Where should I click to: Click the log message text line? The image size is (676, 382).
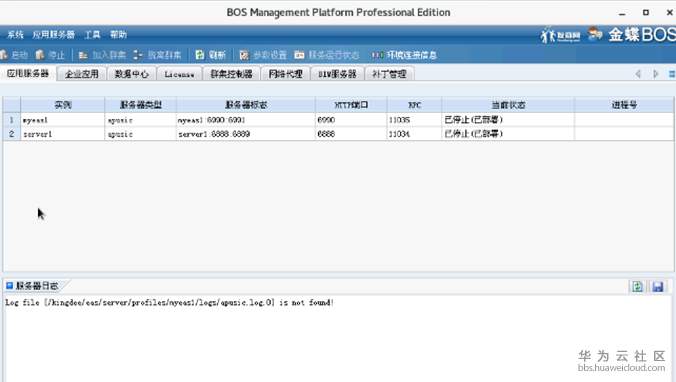click(x=169, y=302)
